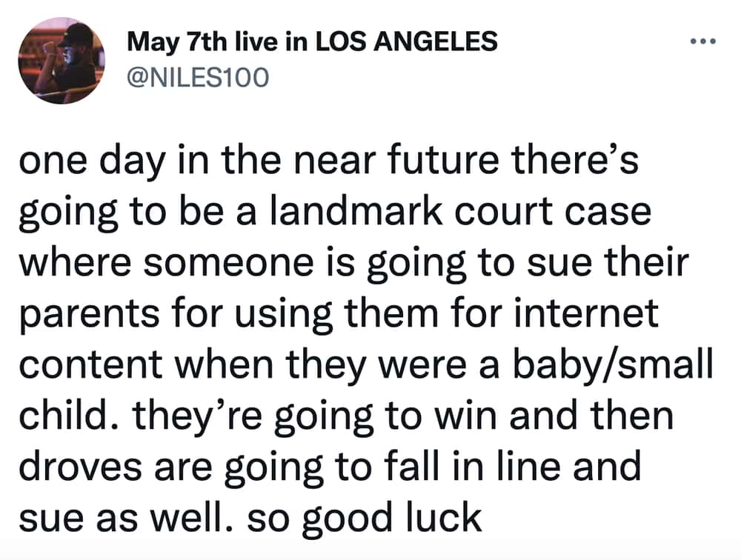Viewport: 741px width, 560px height.
Task: Click the phrase 'sue their' in tweet
Action: [608, 261]
